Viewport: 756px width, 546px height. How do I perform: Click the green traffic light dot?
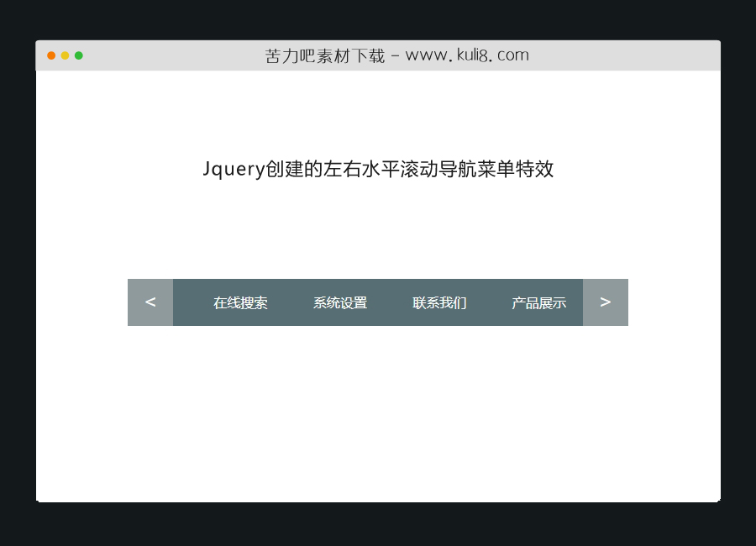(79, 55)
